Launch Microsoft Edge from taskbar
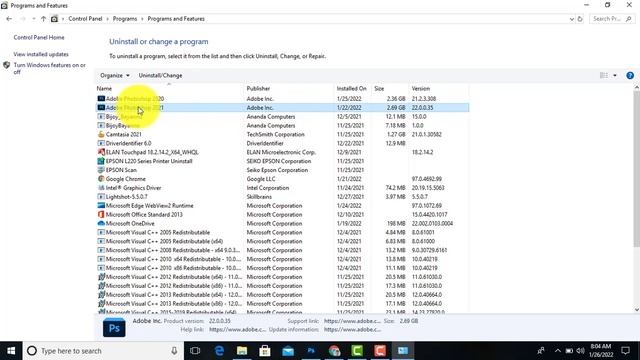Image resolution: width=640 pixels, height=360 pixels. pyautogui.click(x=219, y=351)
